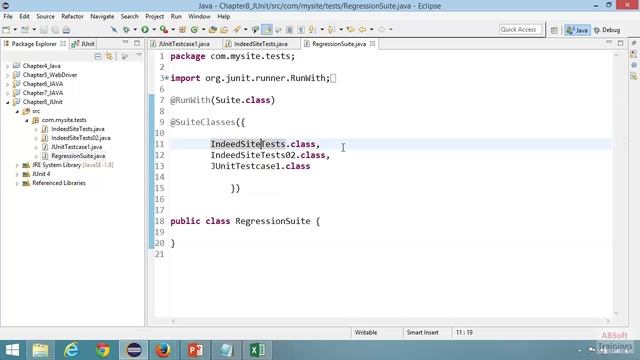Open dropdown arrow beside Run icon
Viewport: 640px width, 360px height.
tap(154, 30)
